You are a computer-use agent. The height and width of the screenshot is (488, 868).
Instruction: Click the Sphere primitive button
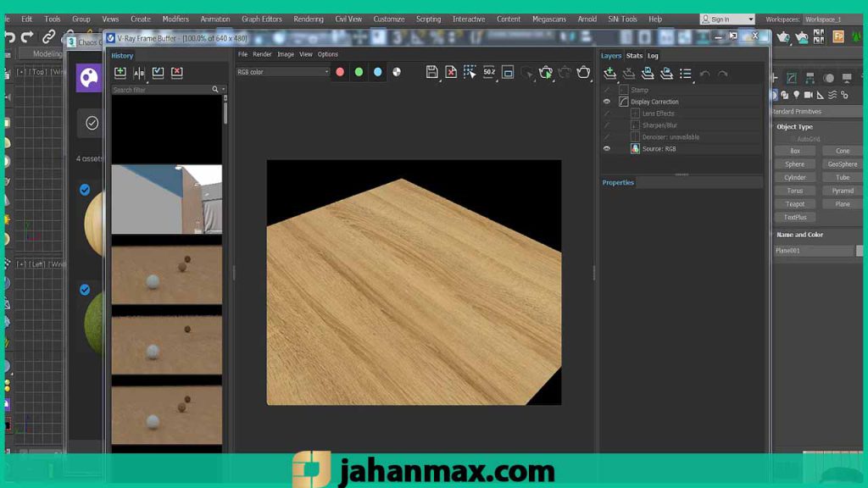[794, 164]
